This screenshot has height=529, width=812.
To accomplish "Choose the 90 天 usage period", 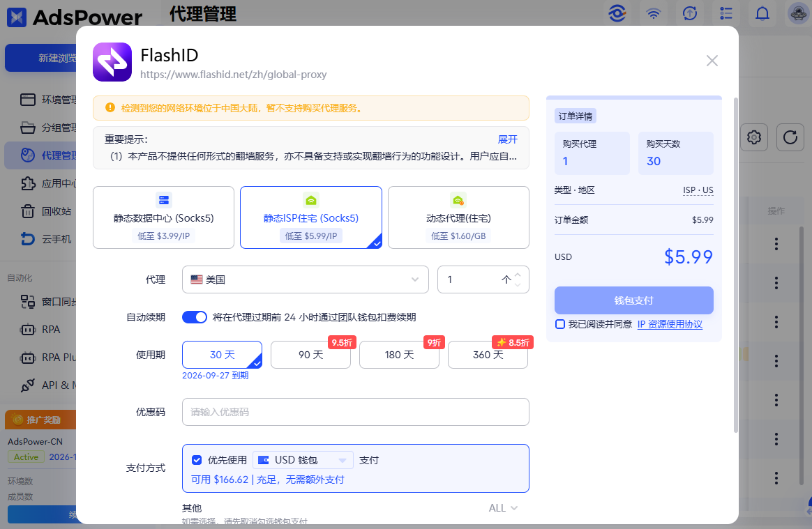I will [x=310, y=355].
